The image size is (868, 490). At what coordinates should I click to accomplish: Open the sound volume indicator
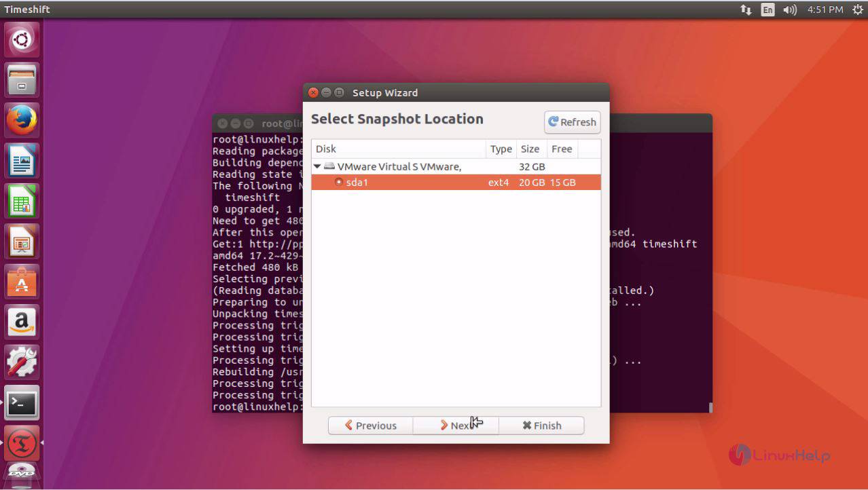pyautogui.click(x=789, y=10)
